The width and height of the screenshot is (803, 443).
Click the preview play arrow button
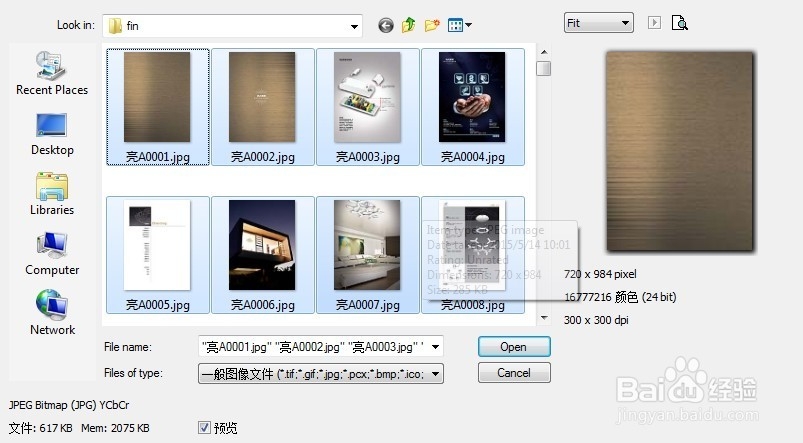coord(654,23)
